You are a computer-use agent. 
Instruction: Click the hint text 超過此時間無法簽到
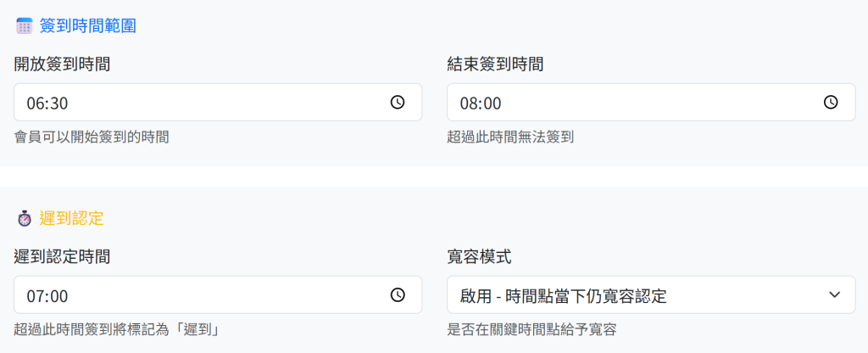tap(510, 136)
